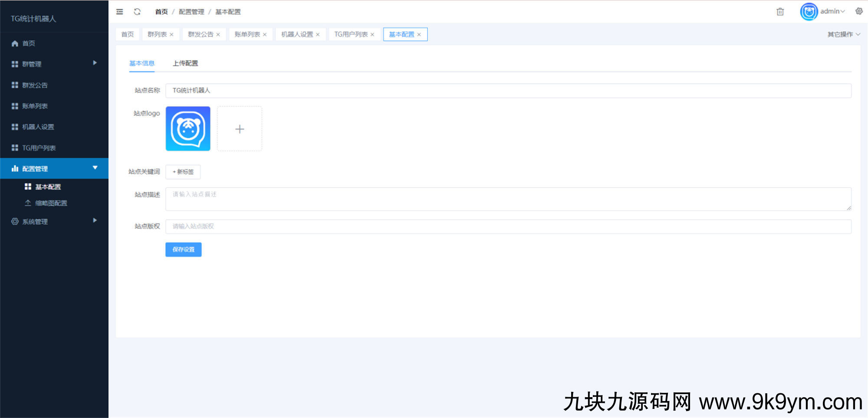868x418 pixels.
Task: Close the 群列表 tab
Action: coord(172,35)
